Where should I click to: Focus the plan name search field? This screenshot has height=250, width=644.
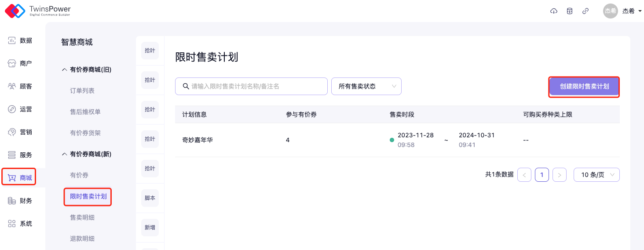coord(255,86)
